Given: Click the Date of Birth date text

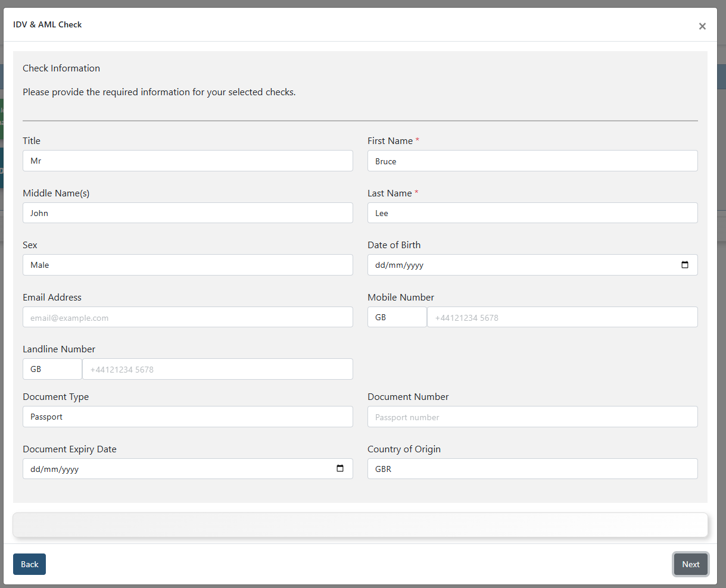Looking at the screenshot, I should pos(400,265).
